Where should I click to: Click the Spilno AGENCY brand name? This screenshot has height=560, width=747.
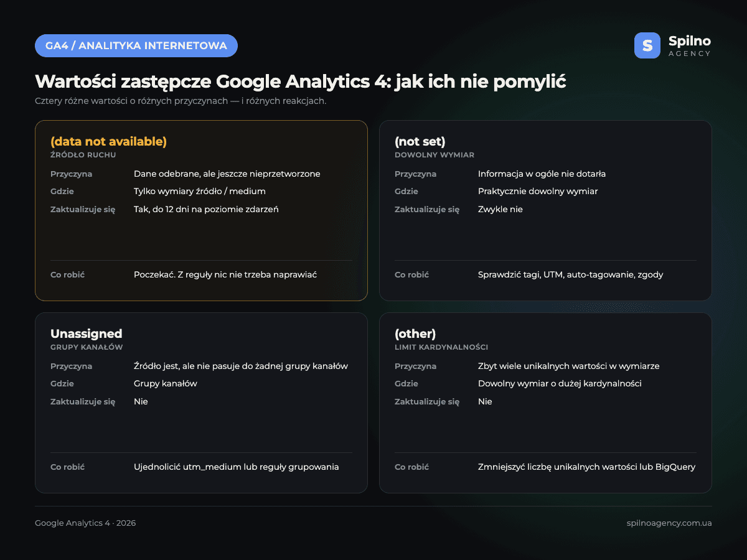(x=689, y=45)
